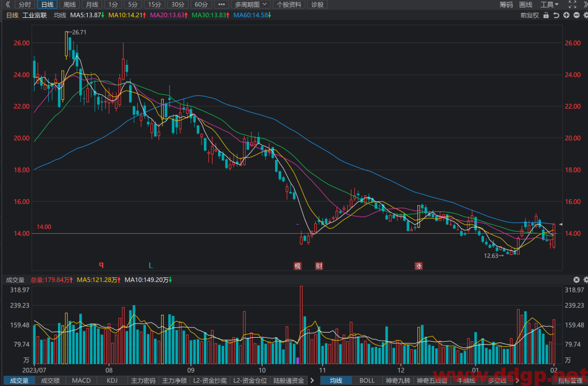Screen dimensions: 588x386
Task: Select the 日线 period tab
Action: pyautogui.click(x=47, y=5)
